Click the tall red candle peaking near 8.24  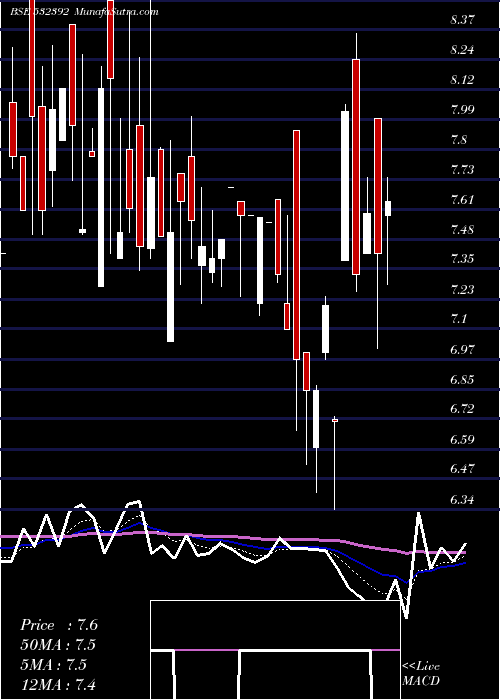(356, 167)
